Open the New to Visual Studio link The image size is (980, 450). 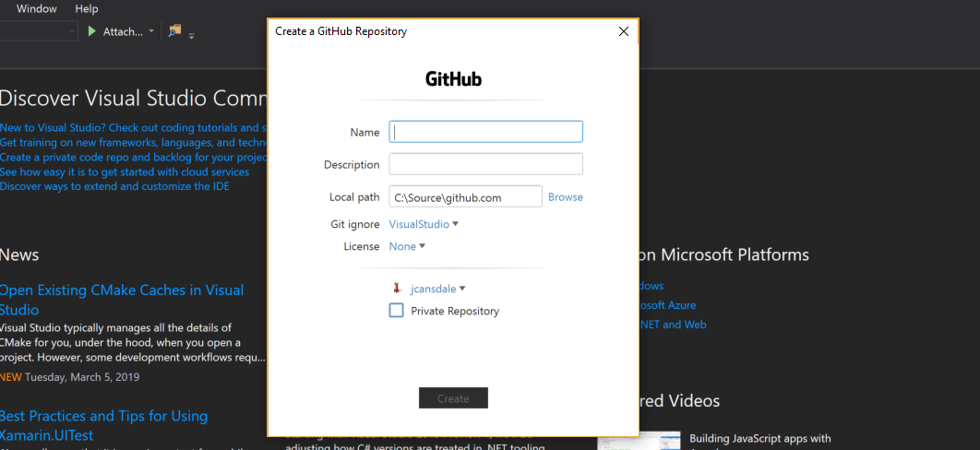[134, 127]
